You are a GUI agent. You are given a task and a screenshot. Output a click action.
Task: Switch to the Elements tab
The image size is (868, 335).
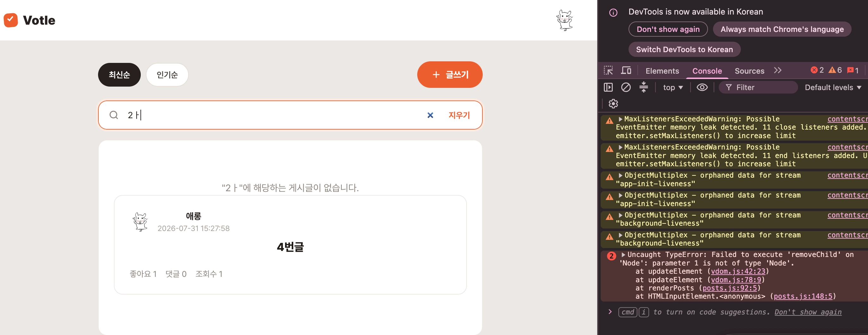coord(662,71)
